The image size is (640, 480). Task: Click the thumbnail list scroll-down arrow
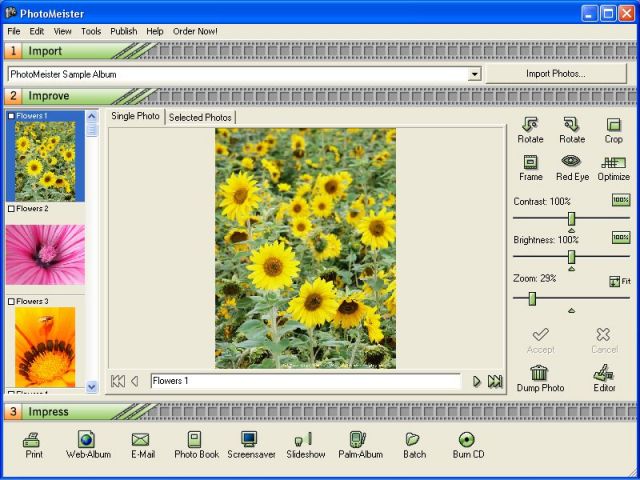pos(92,387)
